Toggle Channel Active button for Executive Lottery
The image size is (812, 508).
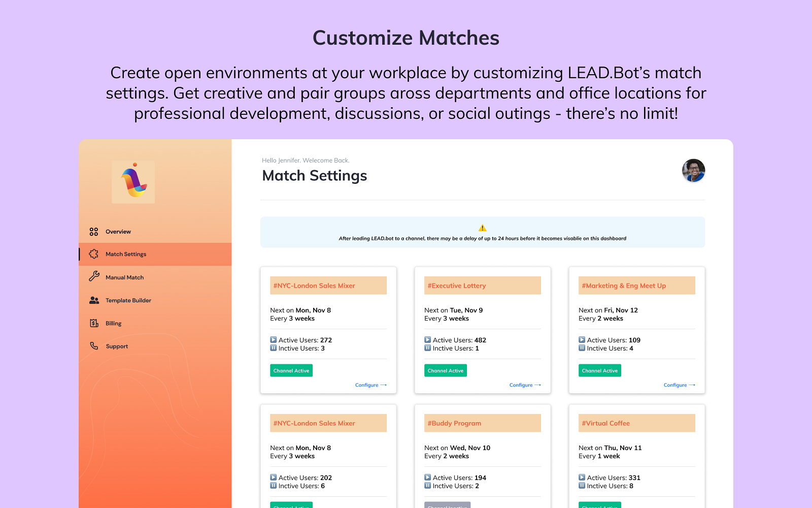446,371
